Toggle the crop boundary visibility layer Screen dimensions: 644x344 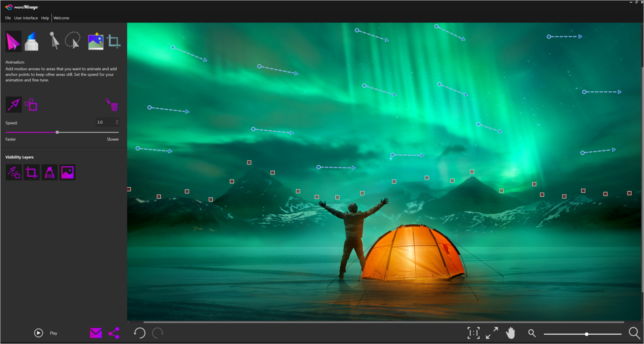click(x=32, y=172)
